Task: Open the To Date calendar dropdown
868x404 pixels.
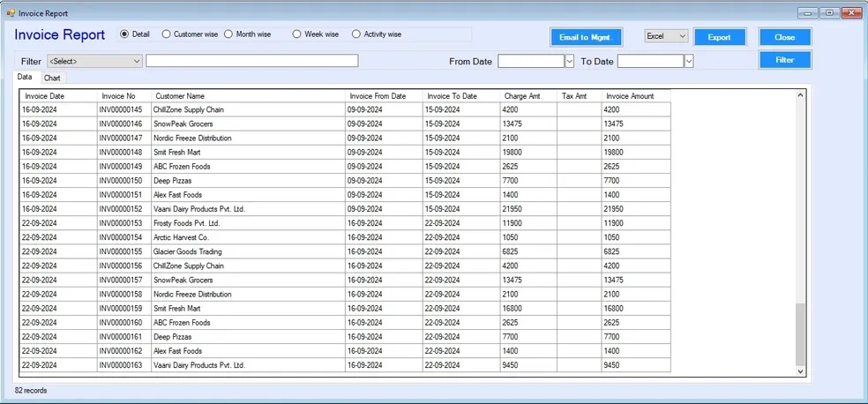Action: pyautogui.click(x=689, y=61)
